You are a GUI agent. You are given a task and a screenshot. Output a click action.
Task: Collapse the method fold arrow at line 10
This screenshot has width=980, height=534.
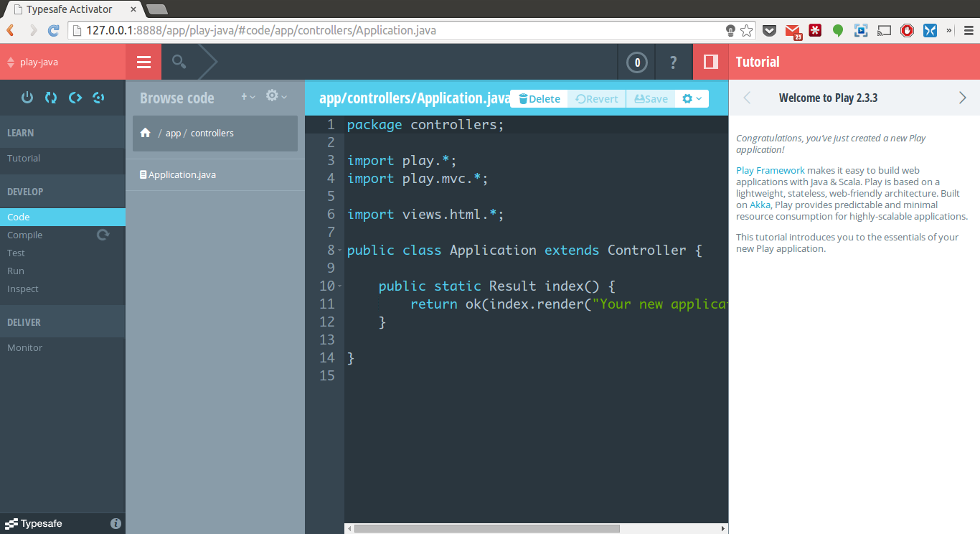tap(340, 286)
